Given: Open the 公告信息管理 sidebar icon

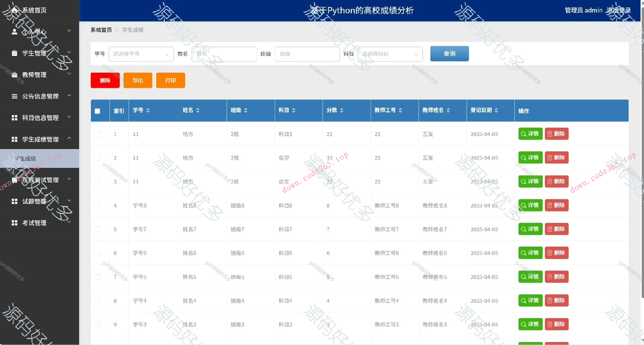Looking at the screenshot, I should [x=14, y=96].
